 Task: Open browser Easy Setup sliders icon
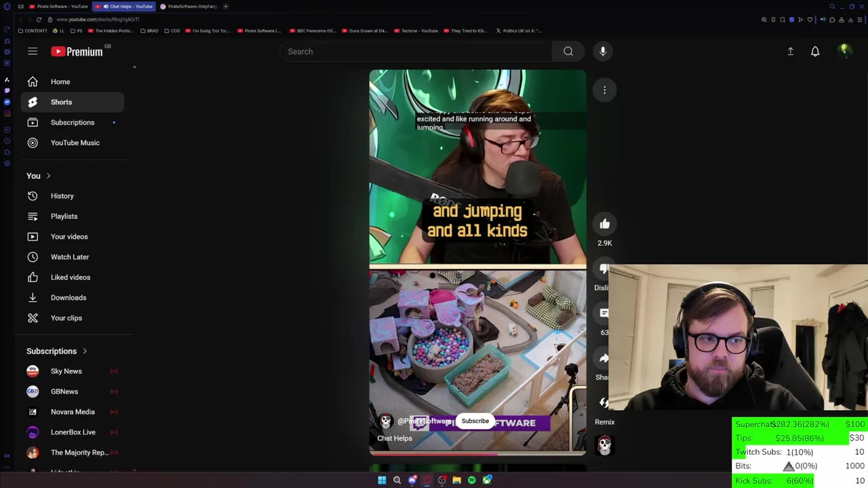pyautogui.click(x=860, y=20)
